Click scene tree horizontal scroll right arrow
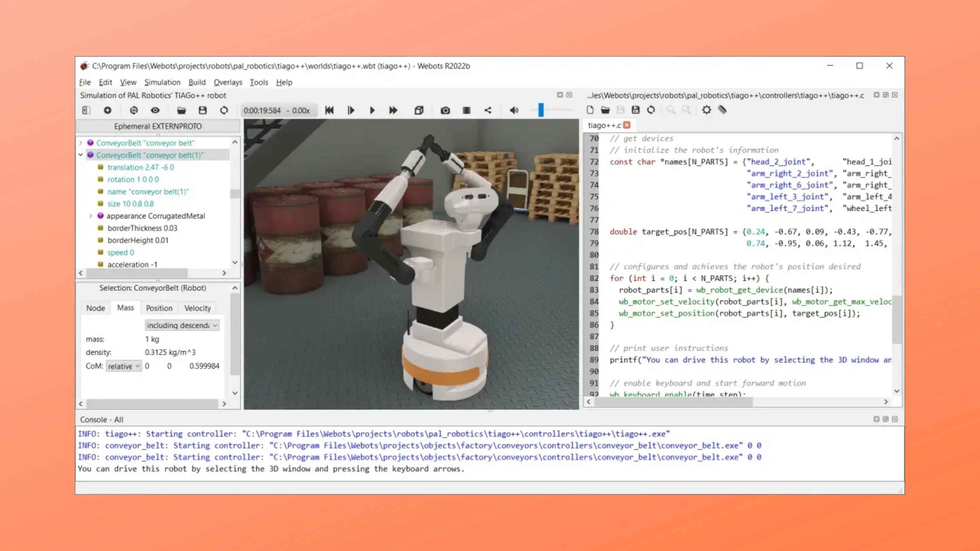 [x=224, y=273]
